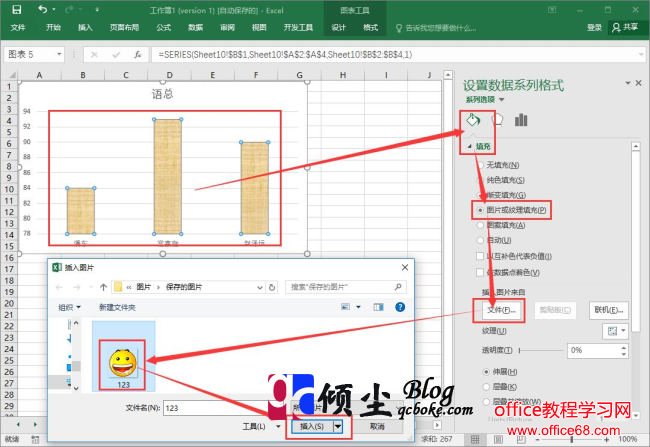Select Gradient fill (渐变填充) radio button
The image size is (650, 447).
pyautogui.click(x=480, y=195)
